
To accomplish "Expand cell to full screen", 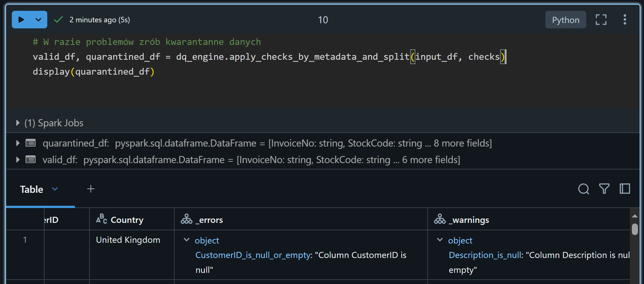I will coord(601,20).
